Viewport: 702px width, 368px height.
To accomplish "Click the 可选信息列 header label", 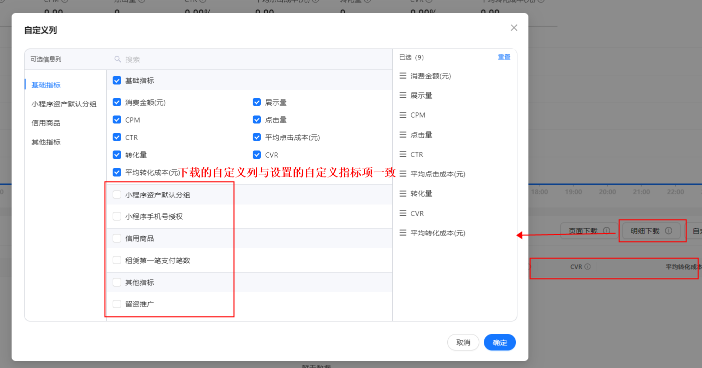I will point(46,59).
